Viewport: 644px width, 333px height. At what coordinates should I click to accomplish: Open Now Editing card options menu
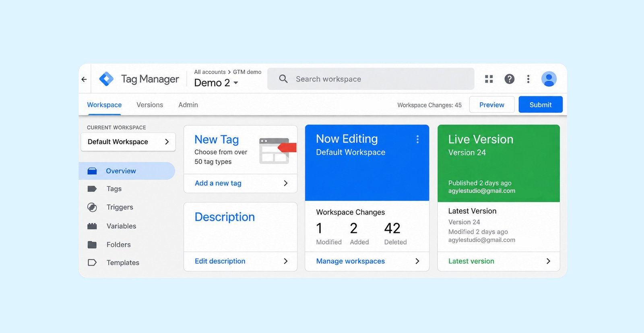(x=417, y=139)
